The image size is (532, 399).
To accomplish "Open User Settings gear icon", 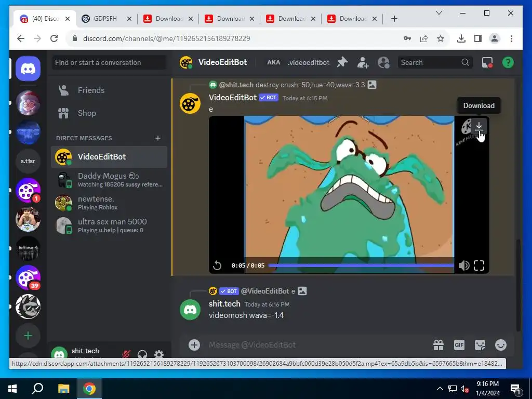I will (159, 354).
